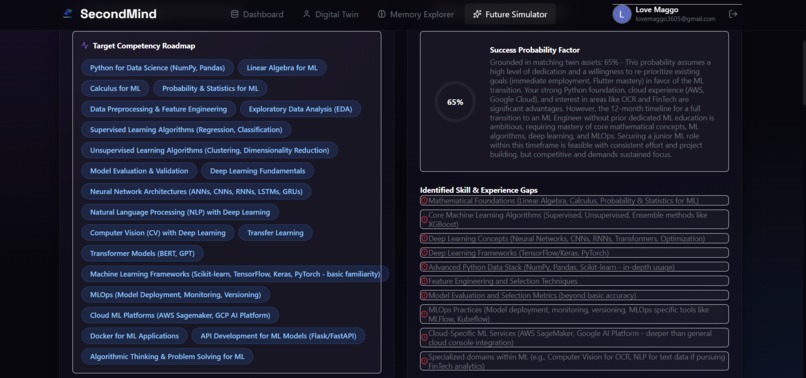
Task: Click warning icon beside Core Machine Learning Algorithms
Action: [x=425, y=219]
